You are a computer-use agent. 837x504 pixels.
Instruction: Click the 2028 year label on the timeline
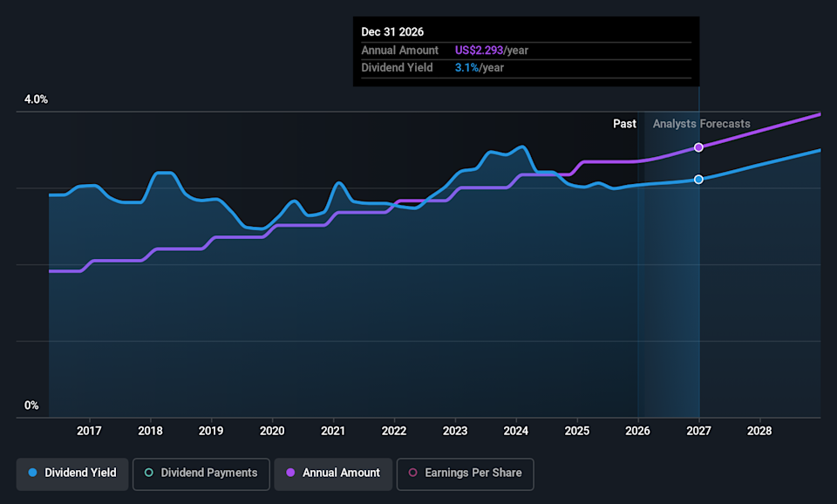click(x=759, y=431)
